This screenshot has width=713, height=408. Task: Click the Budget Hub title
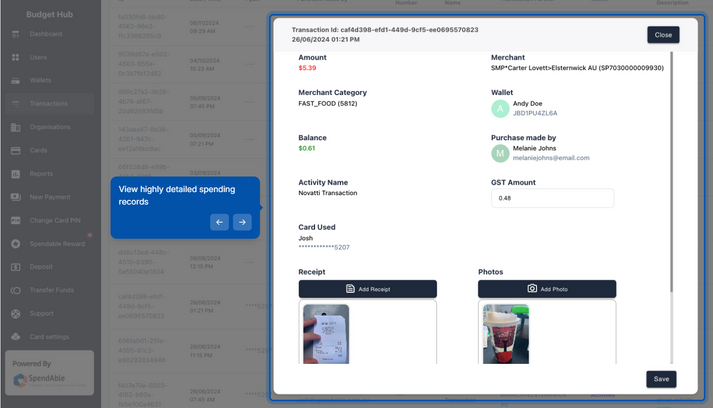50,15
